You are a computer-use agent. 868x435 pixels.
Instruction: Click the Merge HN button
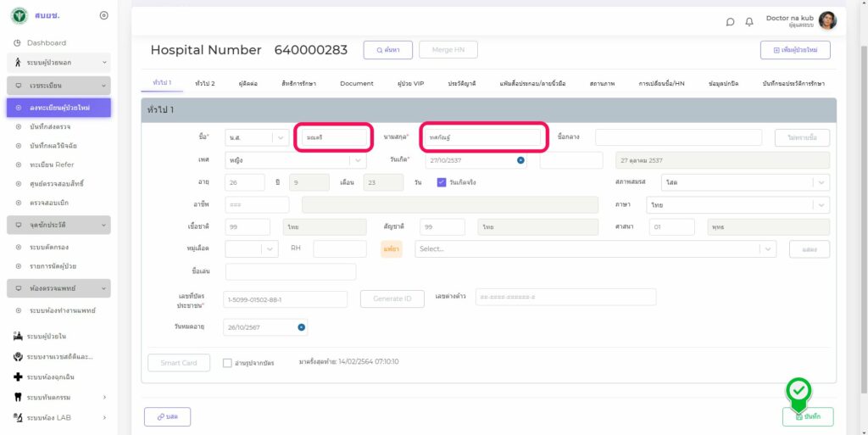[448, 50]
